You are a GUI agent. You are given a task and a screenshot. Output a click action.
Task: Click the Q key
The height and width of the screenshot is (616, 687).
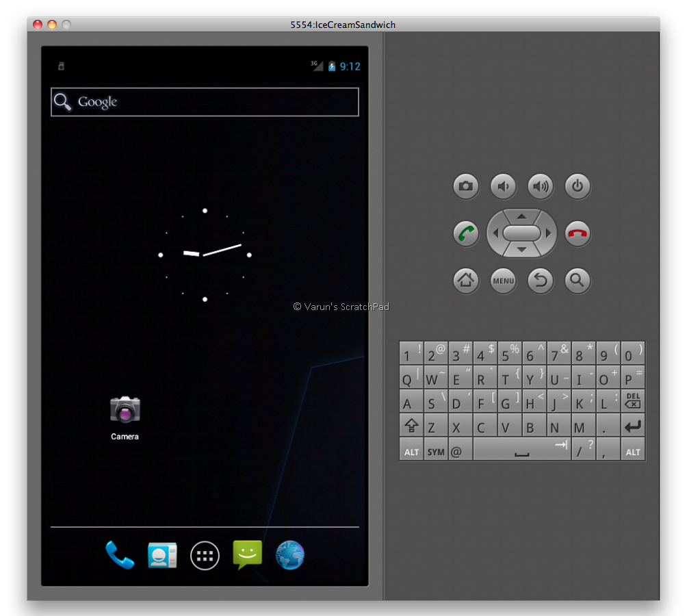pyautogui.click(x=411, y=376)
